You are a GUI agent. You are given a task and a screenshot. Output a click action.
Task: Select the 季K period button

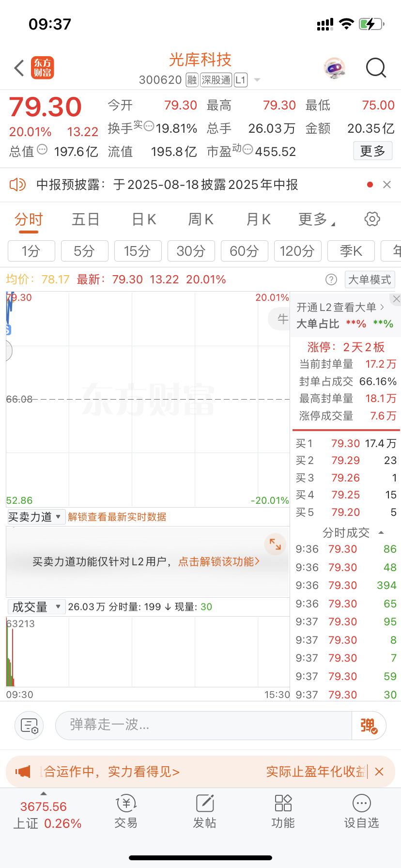point(351,251)
